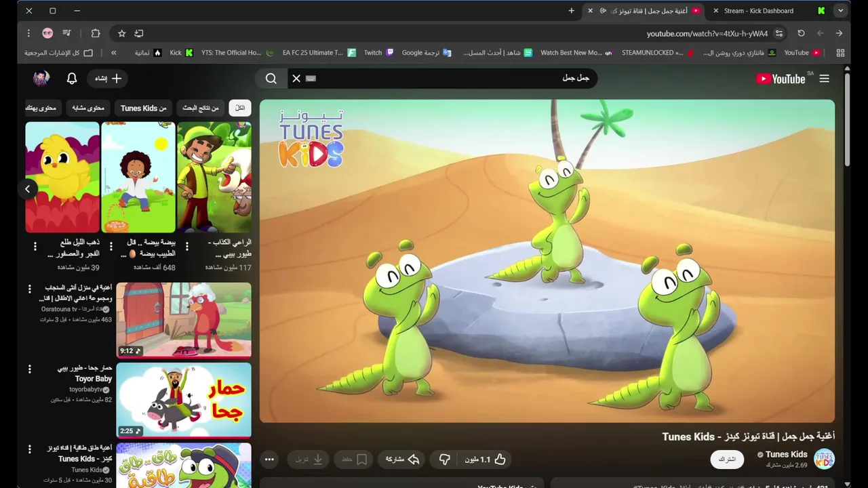868x488 pixels.
Task: Select the 'الكل' filter chip
Action: (x=240, y=108)
